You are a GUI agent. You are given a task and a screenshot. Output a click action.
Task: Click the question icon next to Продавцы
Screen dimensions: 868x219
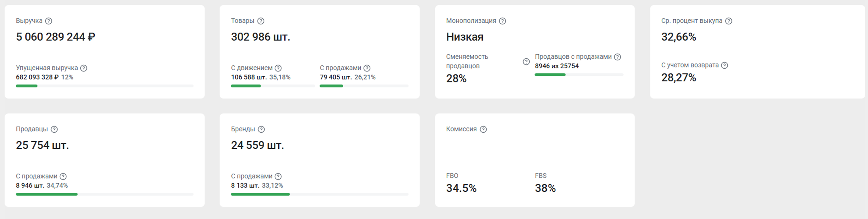point(54,129)
